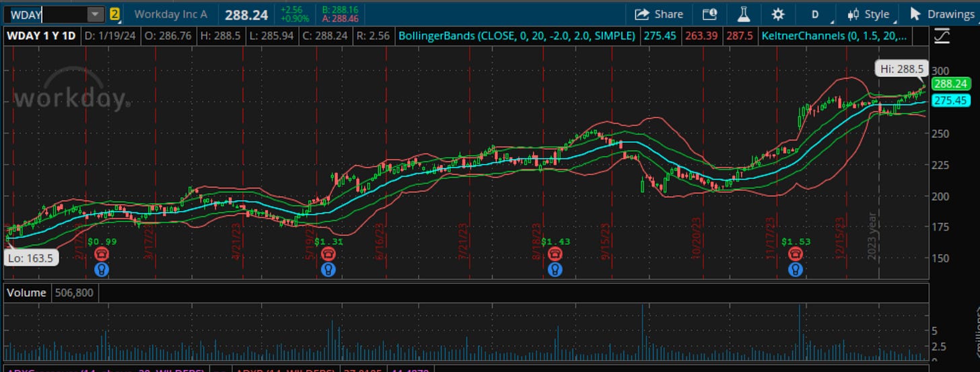Open the Drawings menu
Image resolution: width=980 pixels, height=372 pixels.
[943, 14]
